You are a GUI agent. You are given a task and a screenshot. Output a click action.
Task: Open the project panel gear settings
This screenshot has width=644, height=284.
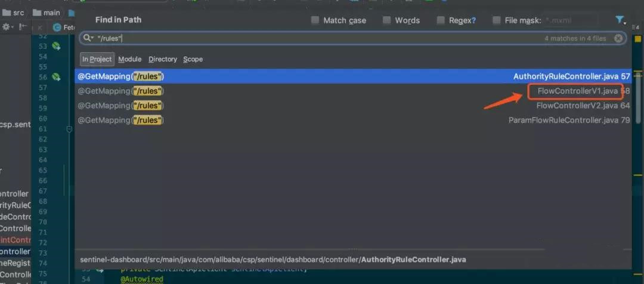(7, 27)
